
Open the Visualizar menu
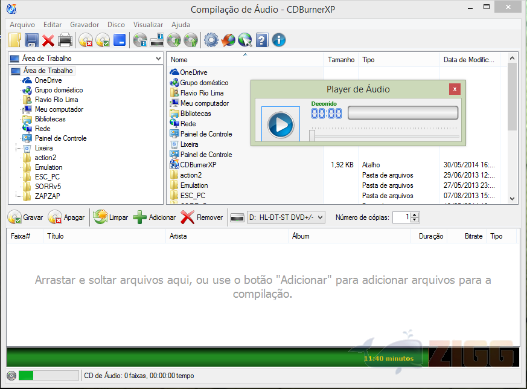click(x=148, y=25)
